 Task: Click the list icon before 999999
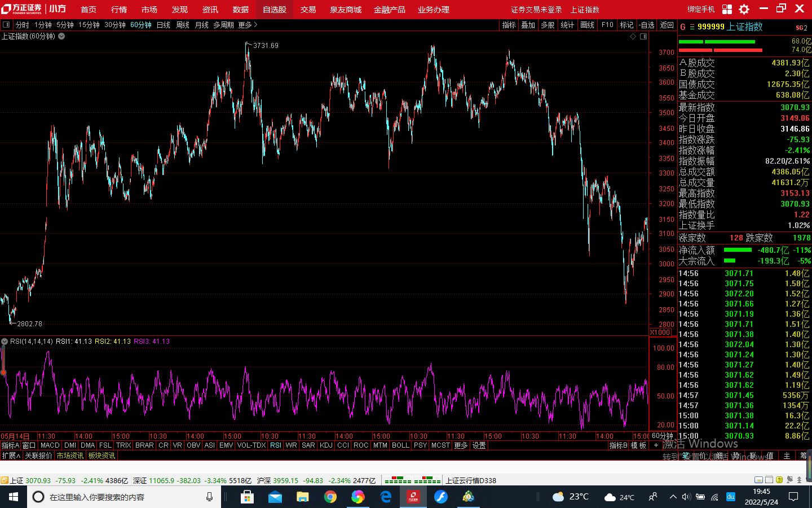tap(692, 27)
